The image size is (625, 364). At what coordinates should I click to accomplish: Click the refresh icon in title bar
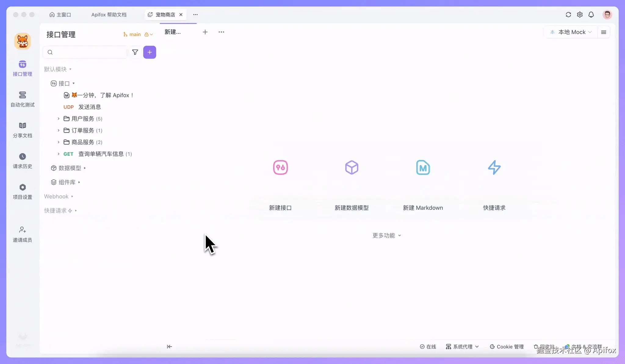coord(568,15)
